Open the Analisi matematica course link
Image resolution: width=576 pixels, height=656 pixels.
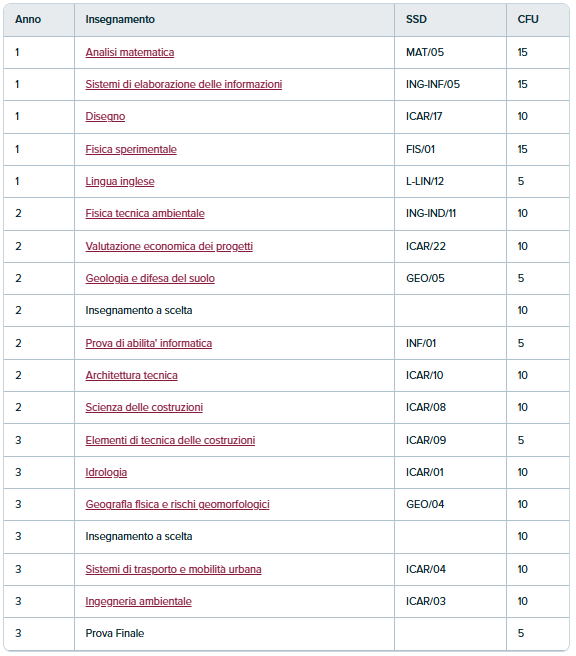130,52
